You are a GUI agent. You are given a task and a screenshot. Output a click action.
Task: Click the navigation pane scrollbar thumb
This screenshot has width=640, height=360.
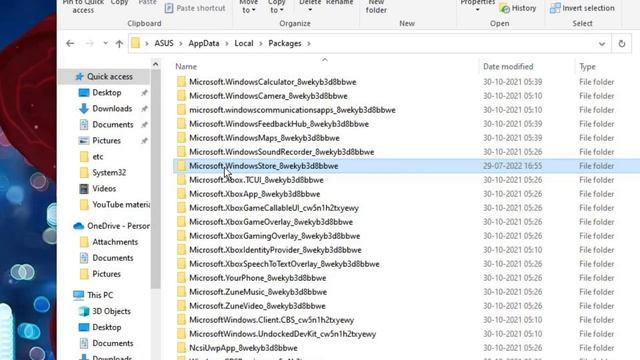(x=156, y=180)
